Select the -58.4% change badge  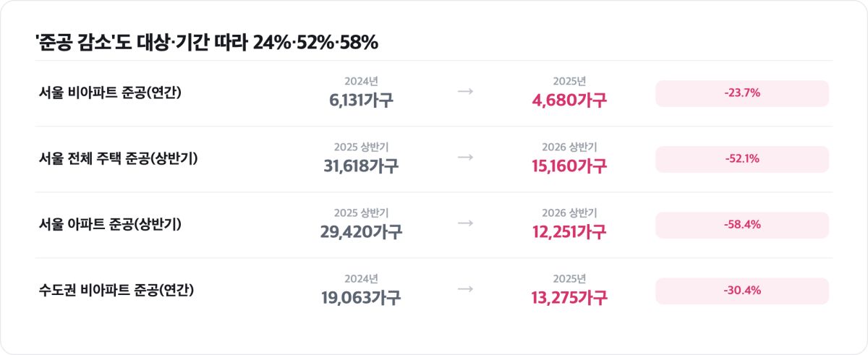click(x=742, y=225)
